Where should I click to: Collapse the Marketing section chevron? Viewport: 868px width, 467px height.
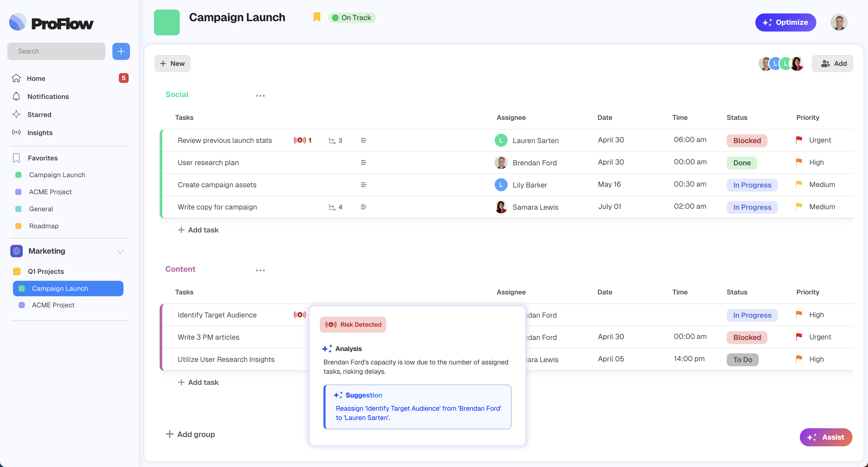point(120,251)
